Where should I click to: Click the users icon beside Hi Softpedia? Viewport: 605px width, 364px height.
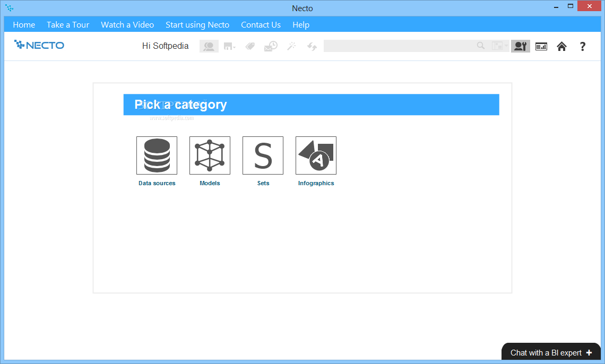pos(209,46)
